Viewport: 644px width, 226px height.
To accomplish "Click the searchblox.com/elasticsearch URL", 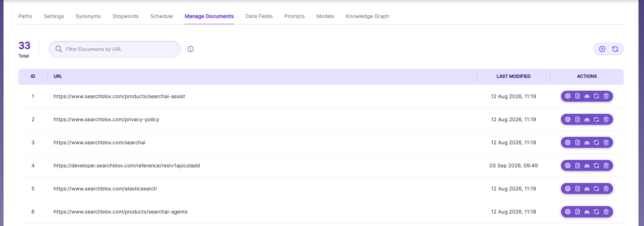I will point(105,188).
